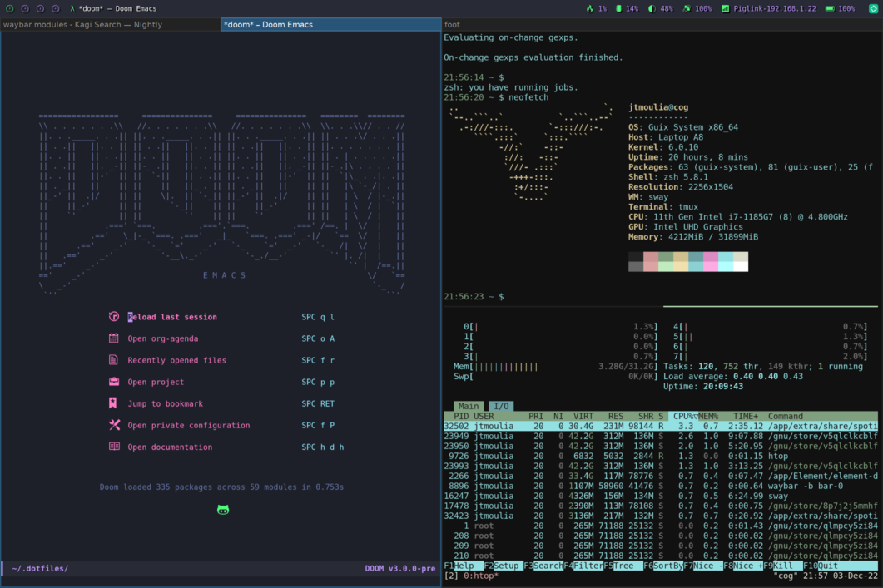Select the Main tab in htop

[469, 406]
